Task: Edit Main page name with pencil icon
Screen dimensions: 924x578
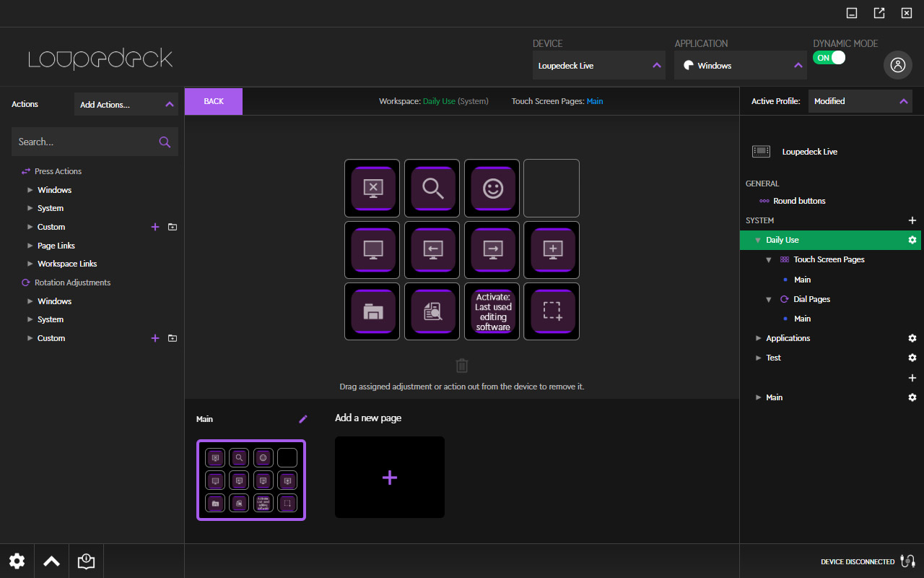Action: (303, 419)
